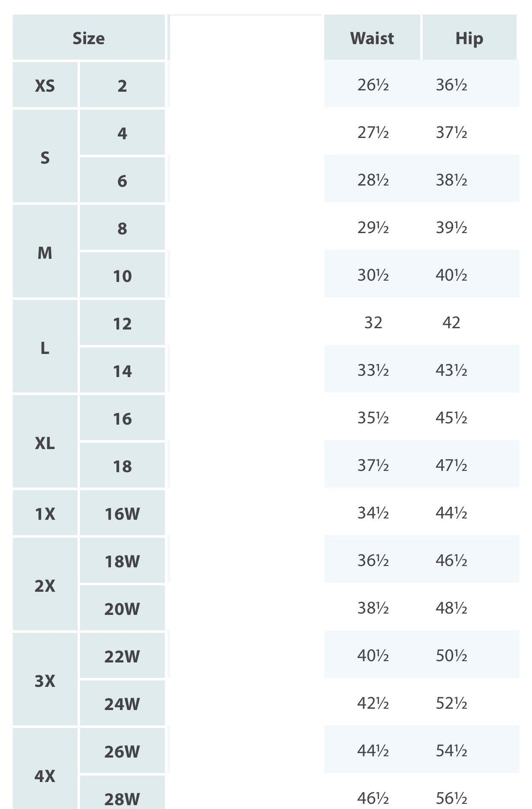Select the 22W size cell

[x=123, y=656]
